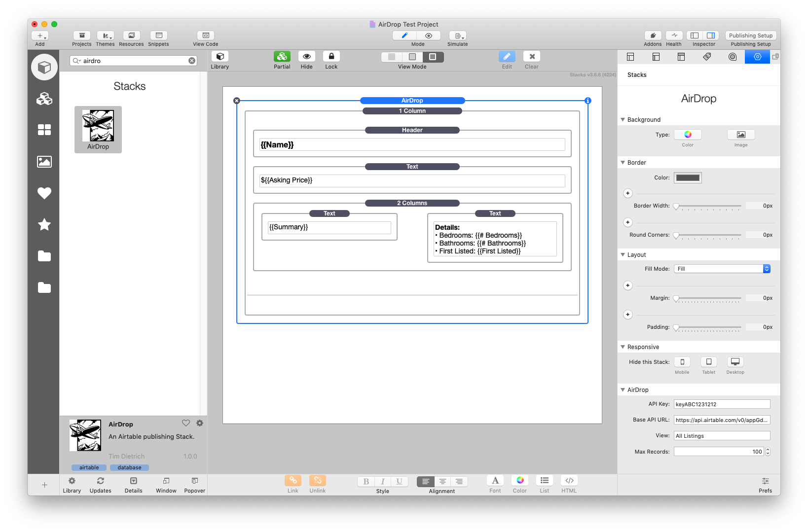The image size is (808, 532).
Task: Clear the library search field
Action: coord(192,61)
